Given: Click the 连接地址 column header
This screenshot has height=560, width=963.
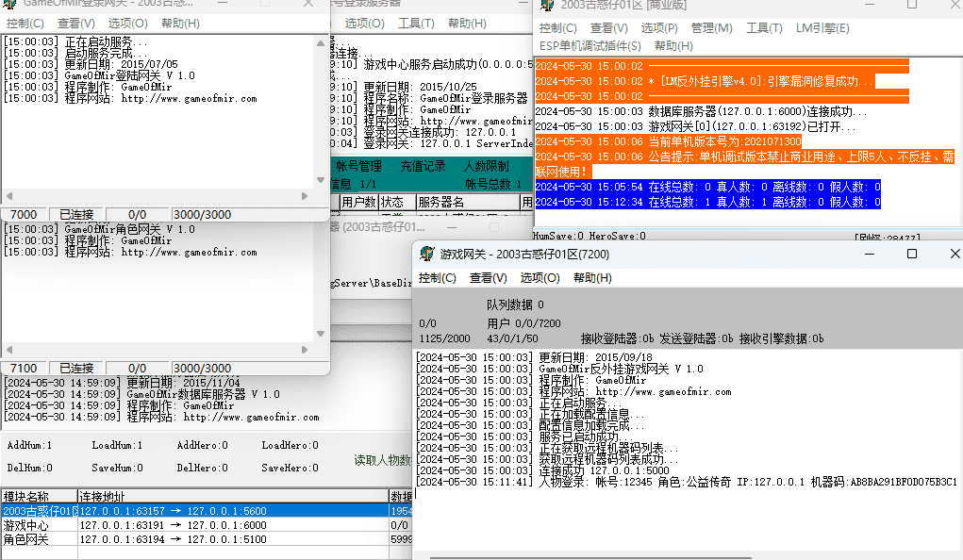Looking at the screenshot, I should click(233, 496).
